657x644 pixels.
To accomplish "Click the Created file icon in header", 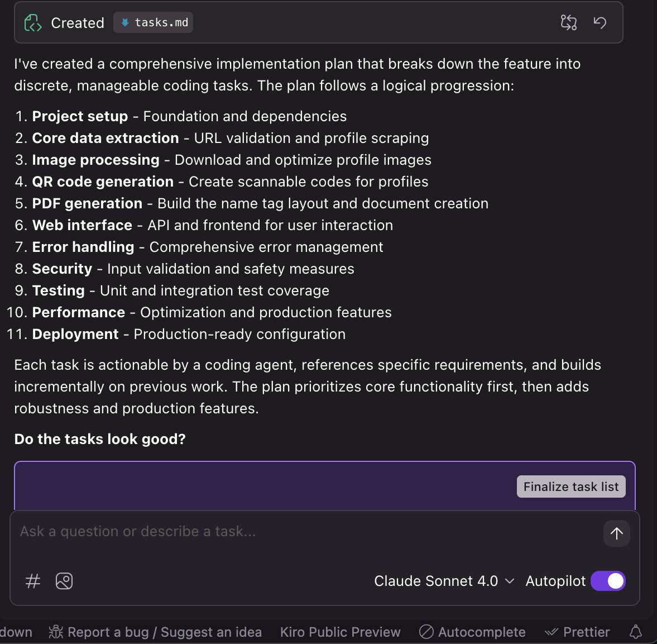I will point(33,23).
